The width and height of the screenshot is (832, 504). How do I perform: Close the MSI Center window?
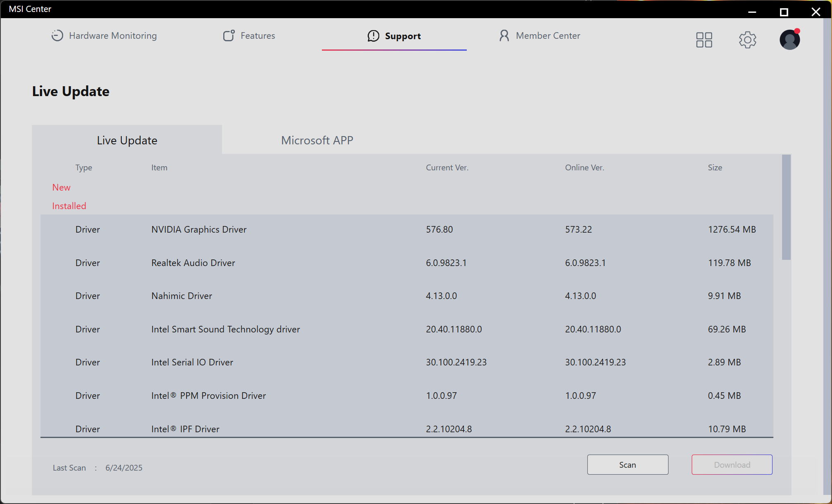816,12
